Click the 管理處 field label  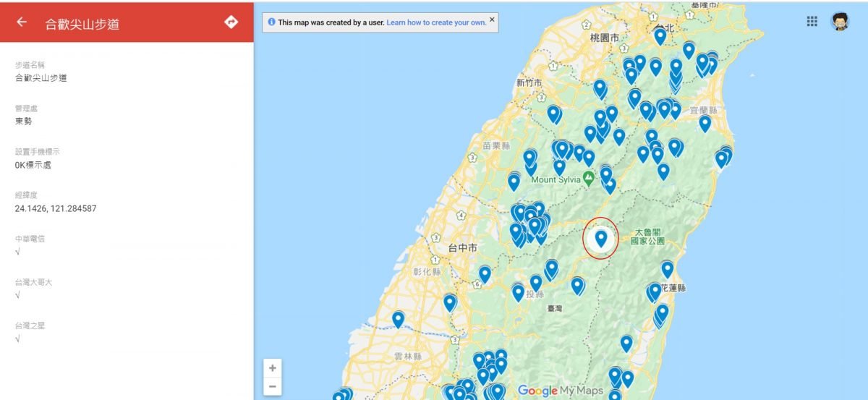pos(25,108)
